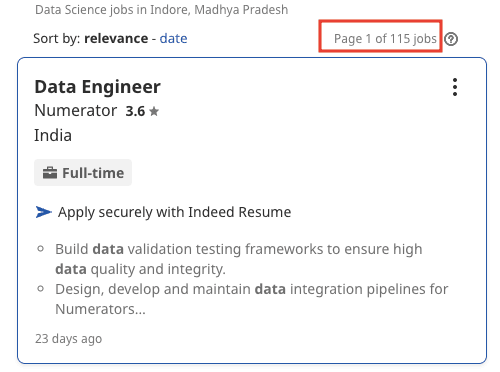Screen dimensions: 500x372
Task: Select 'Data Science jobs in Indore, Madhya Pradesh' heading
Action: tap(162, 10)
